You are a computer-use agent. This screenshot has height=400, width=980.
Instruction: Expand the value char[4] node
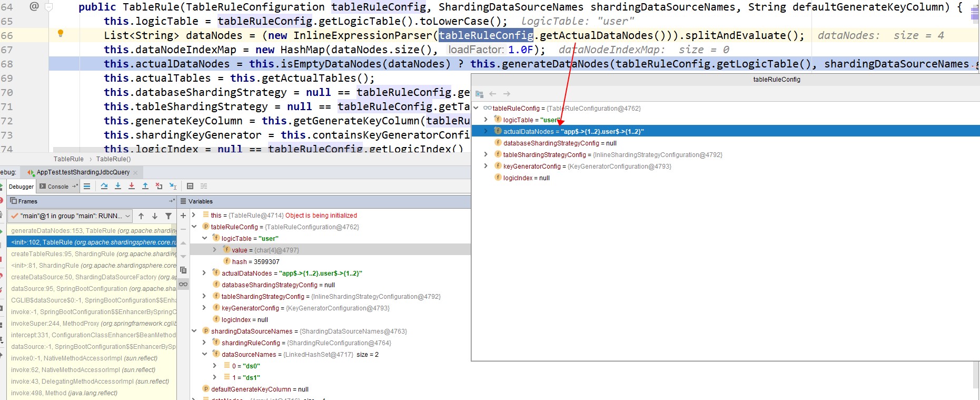214,250
